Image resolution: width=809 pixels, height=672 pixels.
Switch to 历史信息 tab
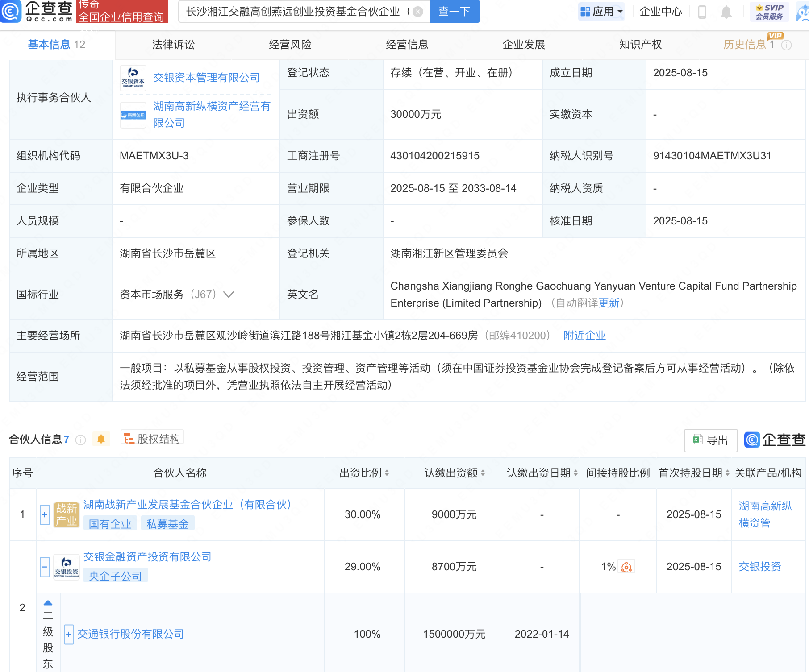(x=749, y=45)
